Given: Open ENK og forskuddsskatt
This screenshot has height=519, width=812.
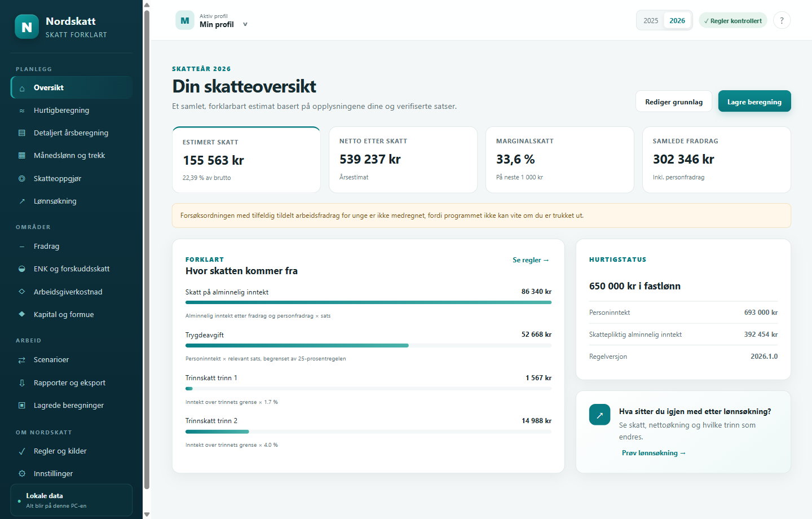Looking at the screenshot, I should point(72,269).
